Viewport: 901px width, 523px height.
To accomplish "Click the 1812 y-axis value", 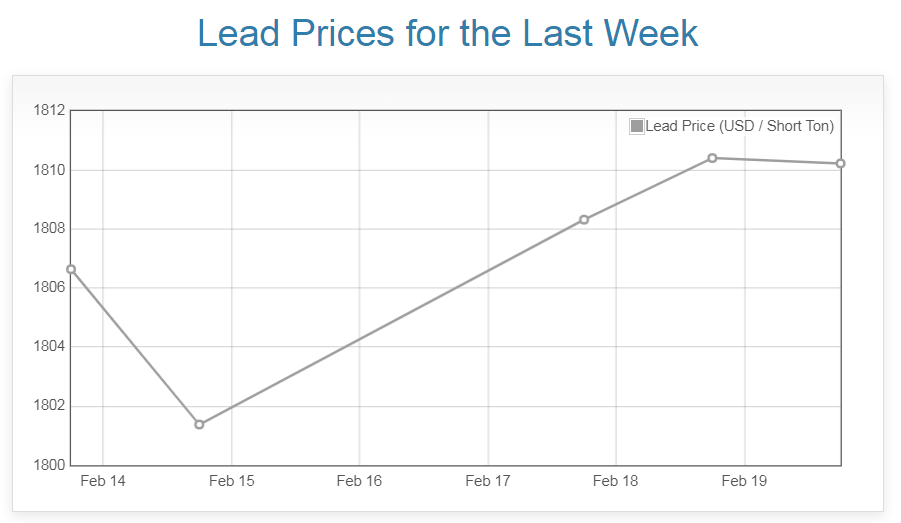I will tap(49, 110).
